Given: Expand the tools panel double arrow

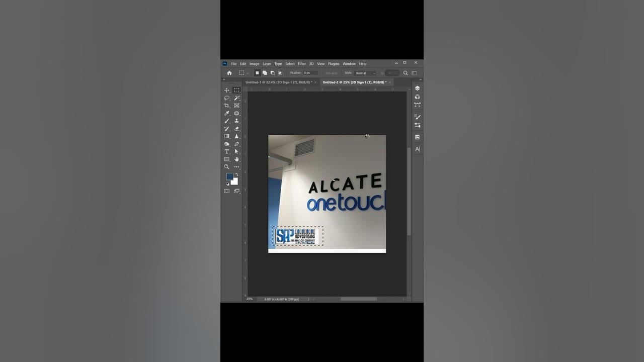Looking at the screenshot, I should pos(224,79).
